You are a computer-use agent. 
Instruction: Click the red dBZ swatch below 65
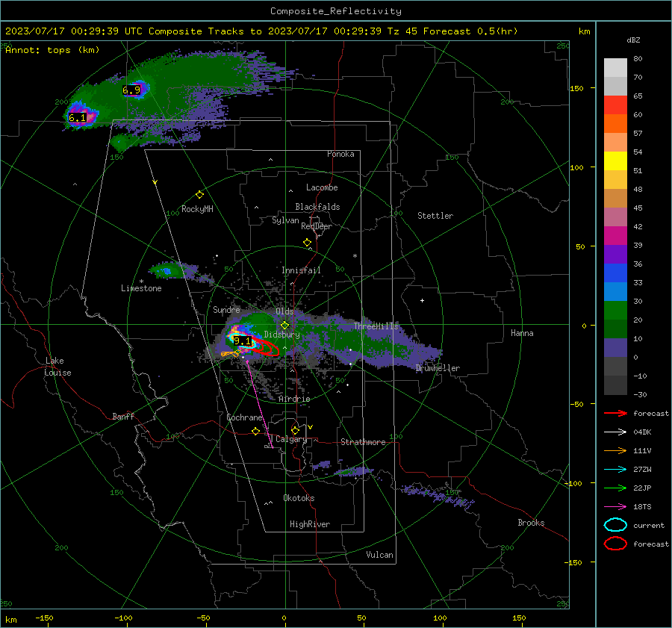pos(615,105)
